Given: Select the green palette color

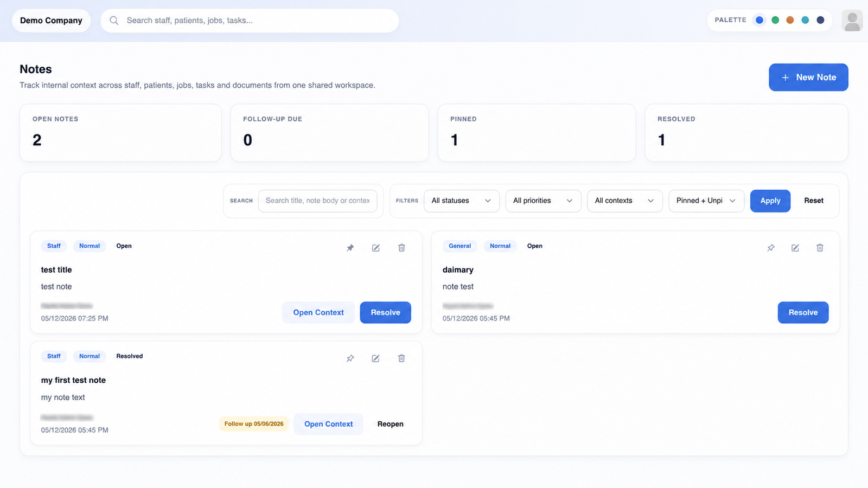Looking at the screenshot, I should [775, 20].
